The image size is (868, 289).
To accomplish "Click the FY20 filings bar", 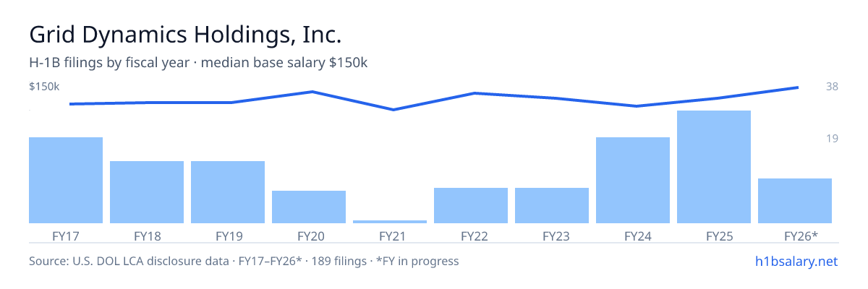I will click(x=309, y=207).
